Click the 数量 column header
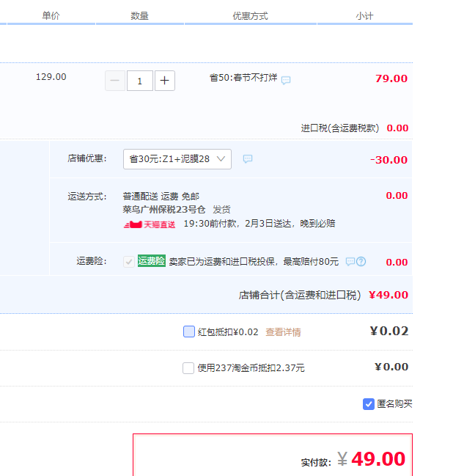The image size is (475, 476). pos(139,16)
